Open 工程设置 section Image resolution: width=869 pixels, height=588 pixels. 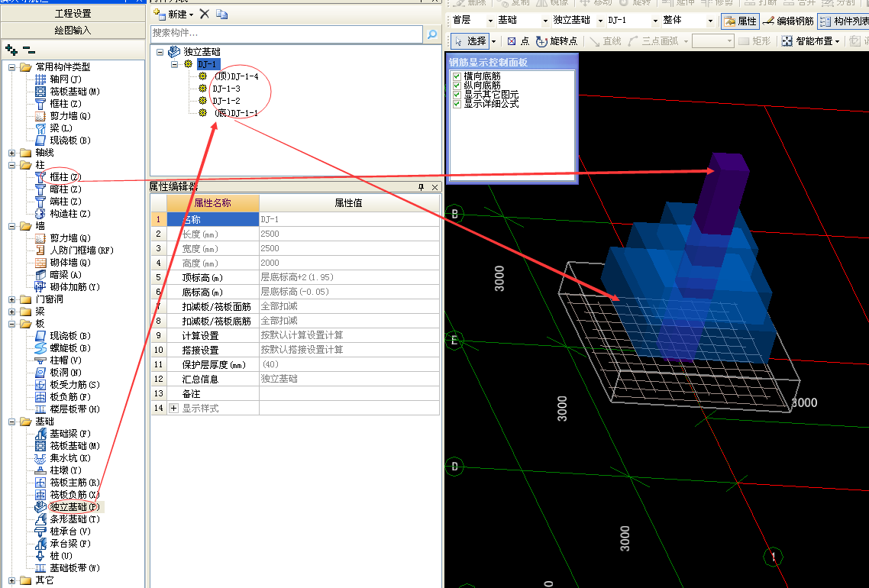73,13
